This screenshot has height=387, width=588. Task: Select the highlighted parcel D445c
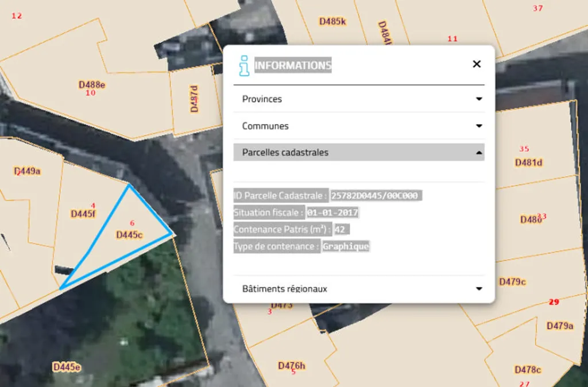pyautogui.click(x=129, y=235)
